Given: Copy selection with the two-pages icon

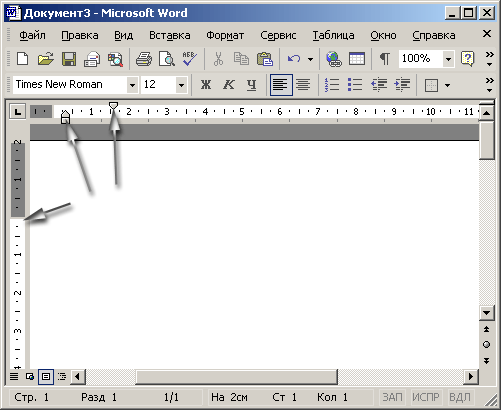Looking at the screenshot, I should click(241, 59).
